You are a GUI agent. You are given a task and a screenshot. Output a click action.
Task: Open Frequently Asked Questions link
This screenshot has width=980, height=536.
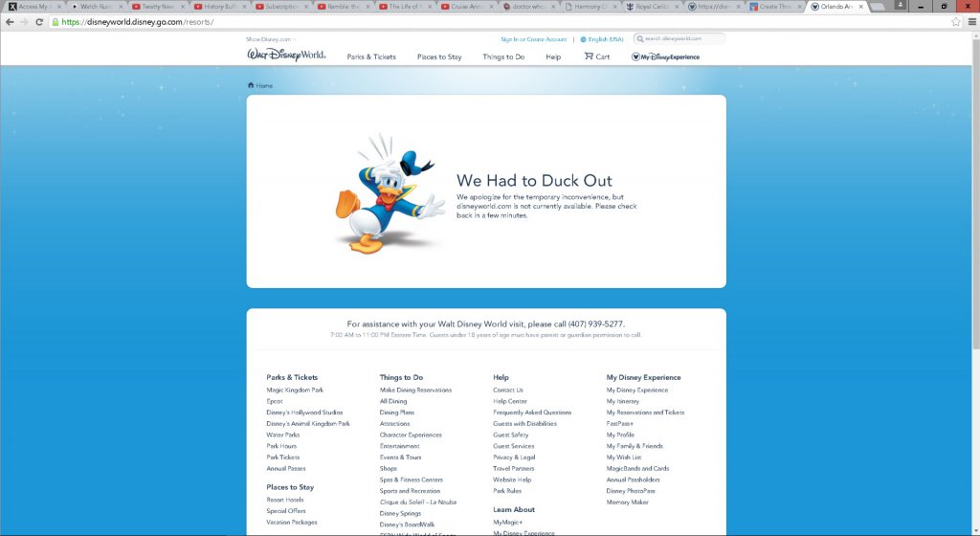click(532, 413)
